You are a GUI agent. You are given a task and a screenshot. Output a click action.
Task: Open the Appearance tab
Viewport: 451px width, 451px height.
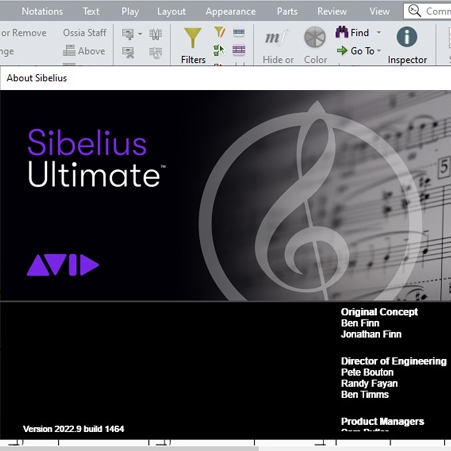[x=230, y=12]
